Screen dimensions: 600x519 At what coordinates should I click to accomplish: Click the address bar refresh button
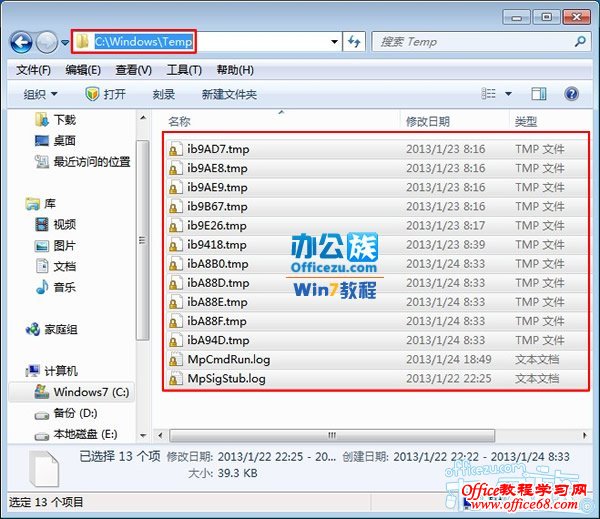pyautogui.click(x=354, y=41)
